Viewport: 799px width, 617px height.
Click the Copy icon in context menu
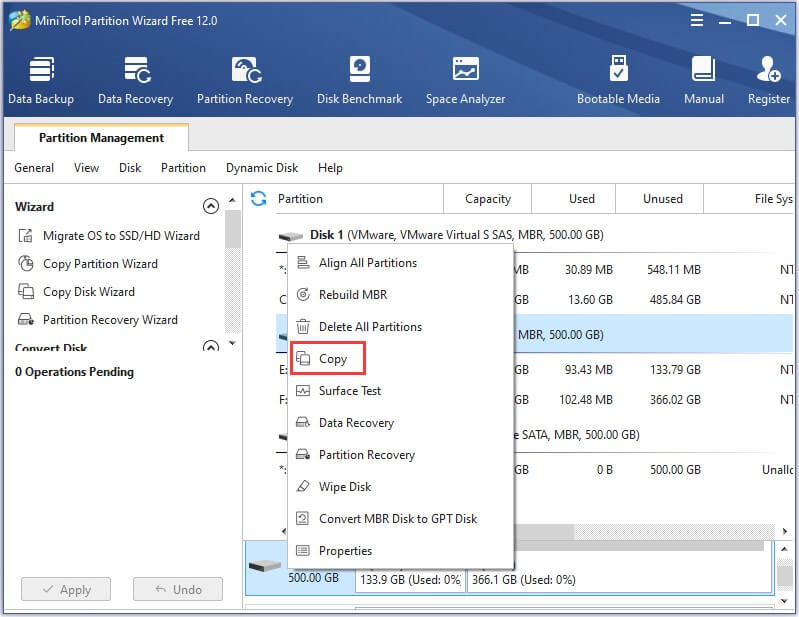tap(303, 358)
